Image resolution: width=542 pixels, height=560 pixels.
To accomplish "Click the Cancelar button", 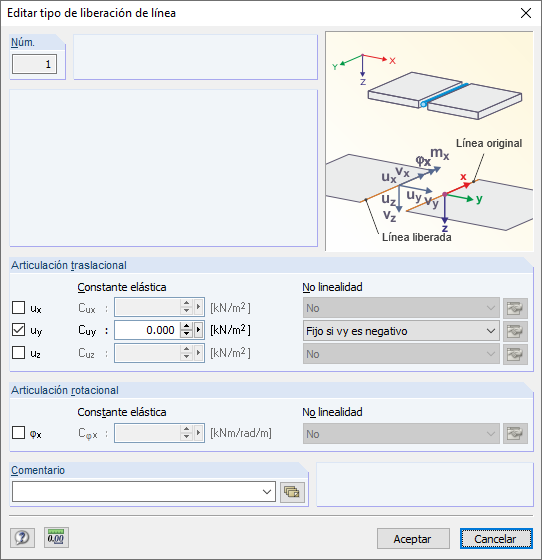I will click(x=496, y=539).
